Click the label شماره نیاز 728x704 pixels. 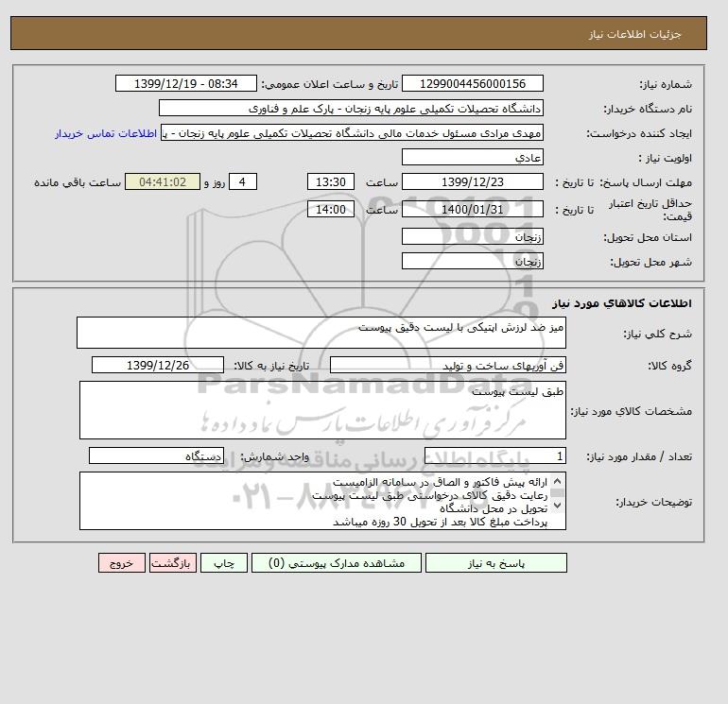pos(666,84)
